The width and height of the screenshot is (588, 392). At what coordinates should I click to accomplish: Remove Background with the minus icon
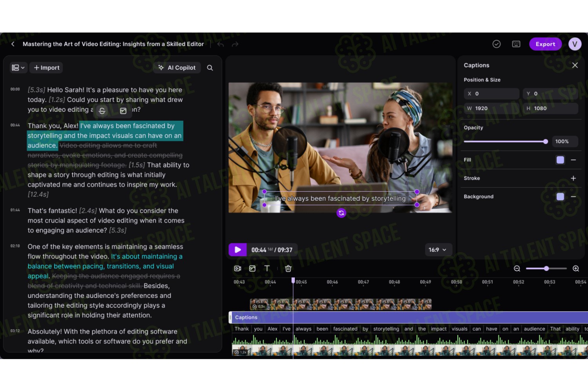tap(573, 197)
